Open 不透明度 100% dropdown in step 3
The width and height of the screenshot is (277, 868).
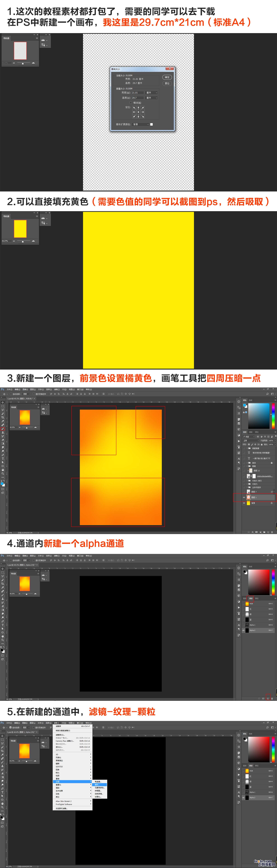coord(275,440)
